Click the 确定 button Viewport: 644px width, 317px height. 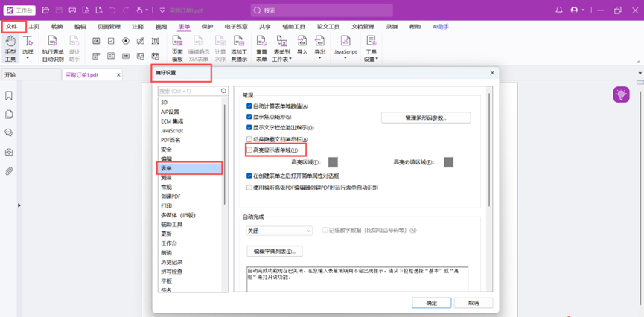tap(431, 303)
